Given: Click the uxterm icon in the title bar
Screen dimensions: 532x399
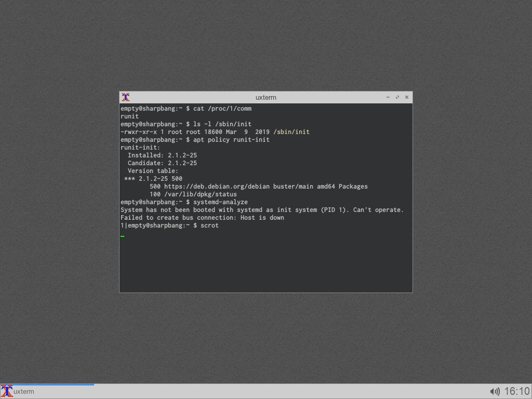Looking at the screenshot, I should point(126,97).
